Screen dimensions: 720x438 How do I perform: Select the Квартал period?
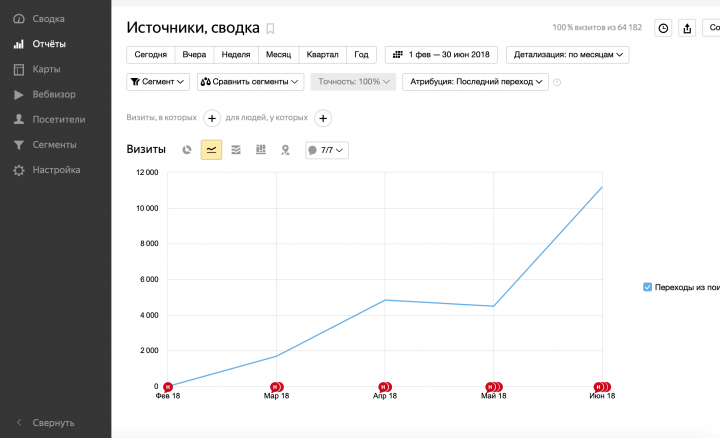pyautogui.click(x=322, y=55)
